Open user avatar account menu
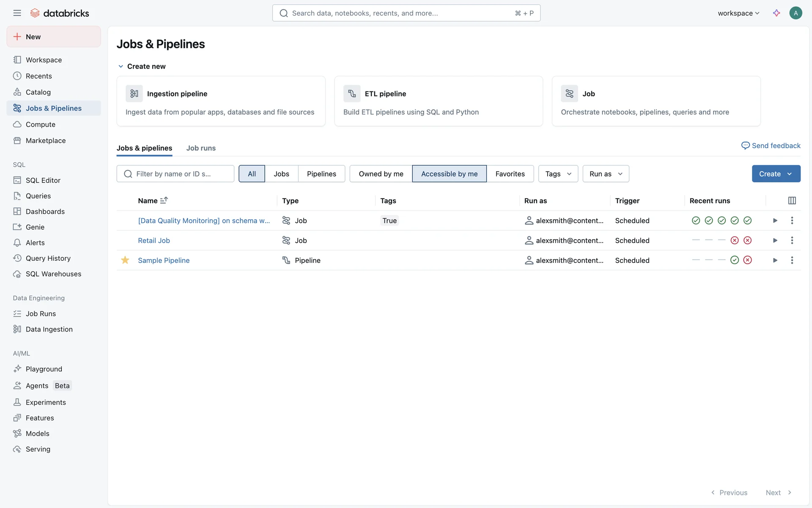The width and height of the screenshot is (812, 508). [x=795, y=13]
